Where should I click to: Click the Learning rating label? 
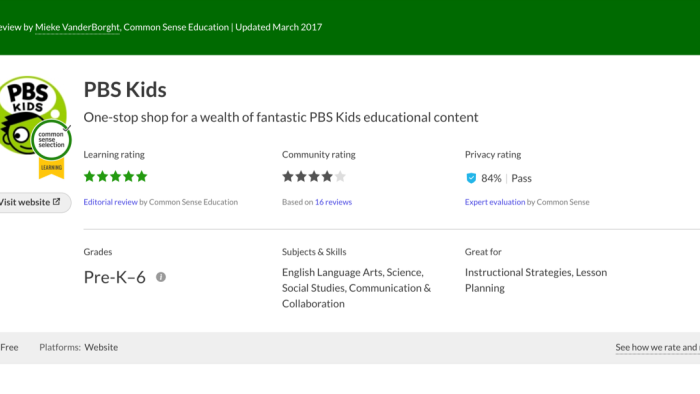[114, 154]
